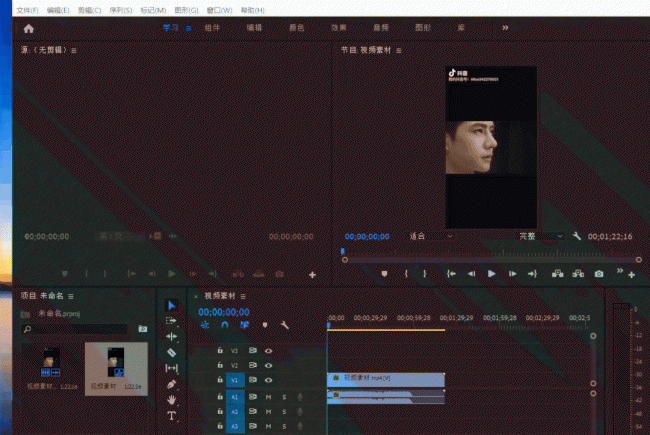
Task: Go to Out point in Program monitor
Action: 532,274
